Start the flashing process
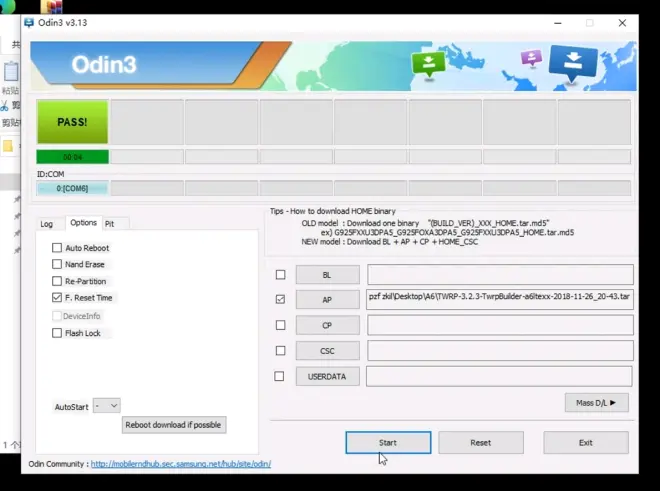The height and width of the screenshot is (491, 660). [x=388, y=443]
